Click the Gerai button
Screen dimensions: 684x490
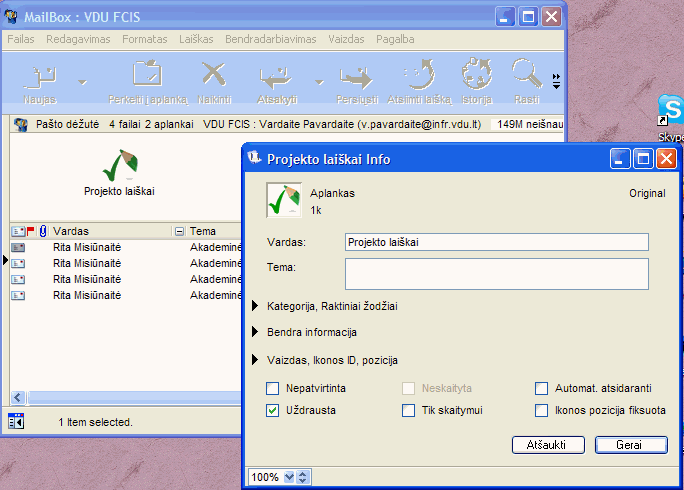(630, 444)
